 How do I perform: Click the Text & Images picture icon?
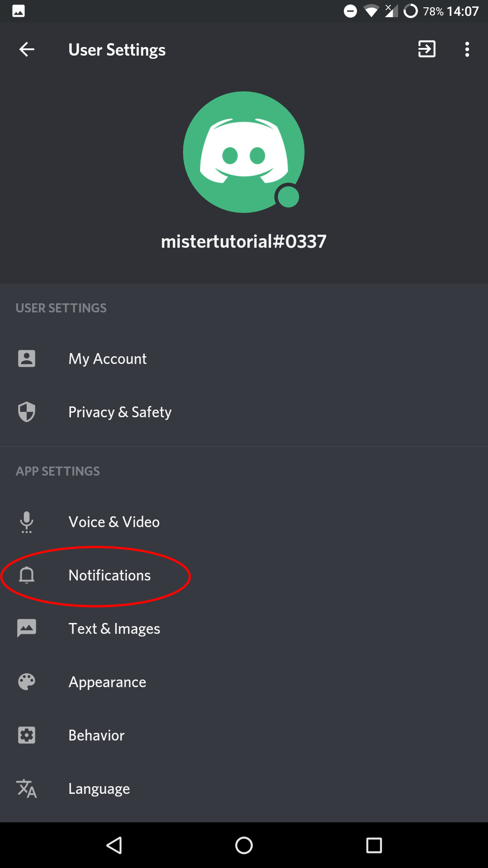coord(27,628)
